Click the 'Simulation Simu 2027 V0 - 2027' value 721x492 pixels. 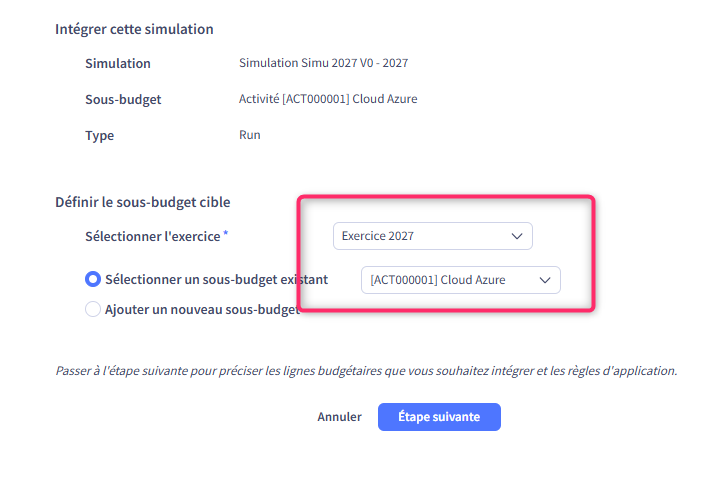[x=323, y=63]
